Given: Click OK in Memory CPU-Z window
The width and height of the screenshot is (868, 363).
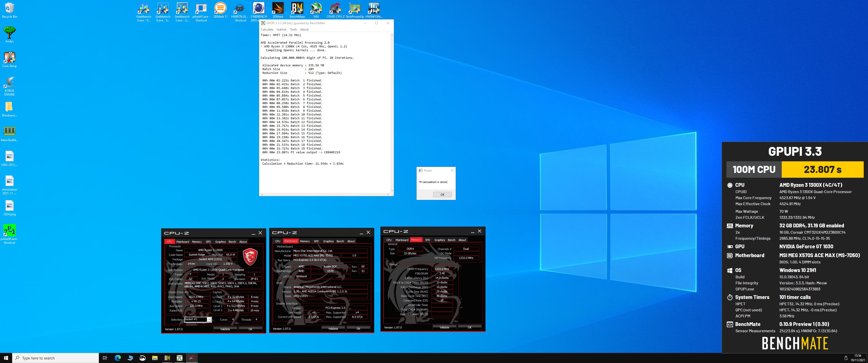Looking at the screenshot, I should click(469, 327).
